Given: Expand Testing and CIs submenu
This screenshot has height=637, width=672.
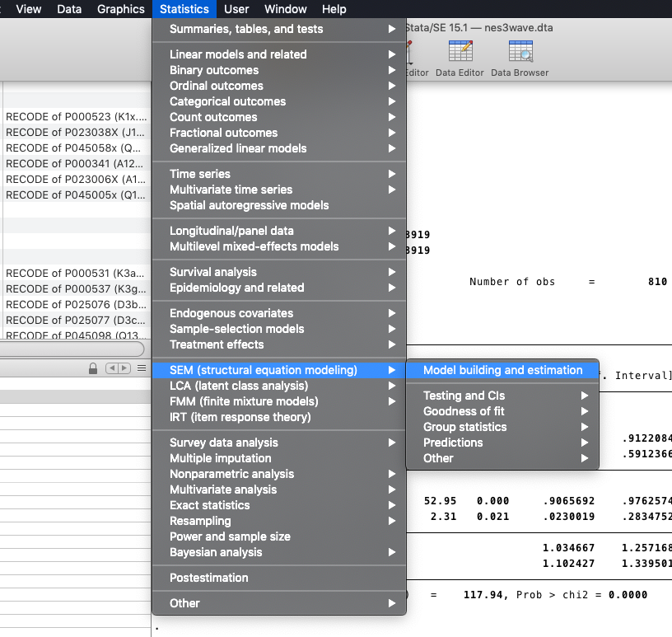Looking at the screenshot, I should pyautogui.click(x=502, y=396).
